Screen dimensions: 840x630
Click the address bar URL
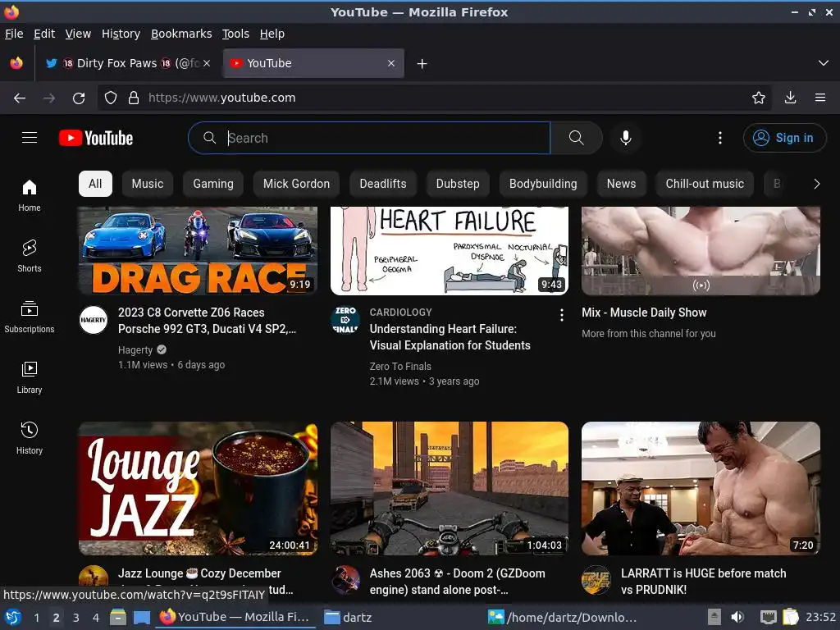221,98
